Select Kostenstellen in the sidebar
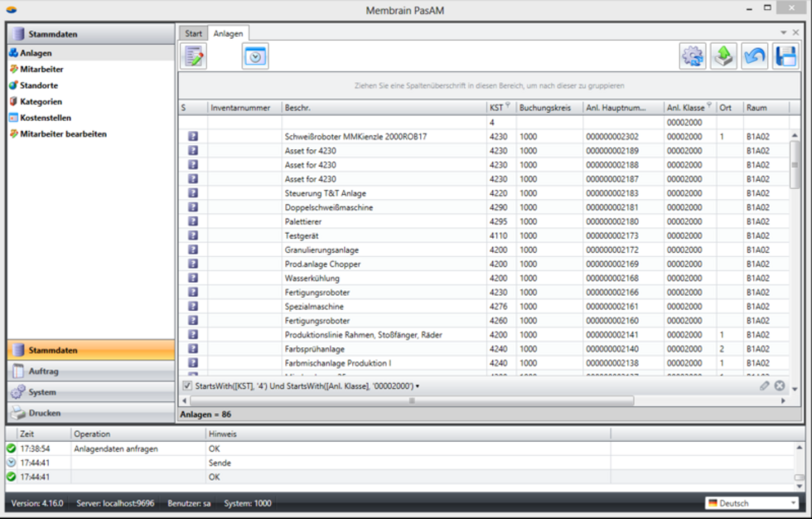 [x=46, y=118]
